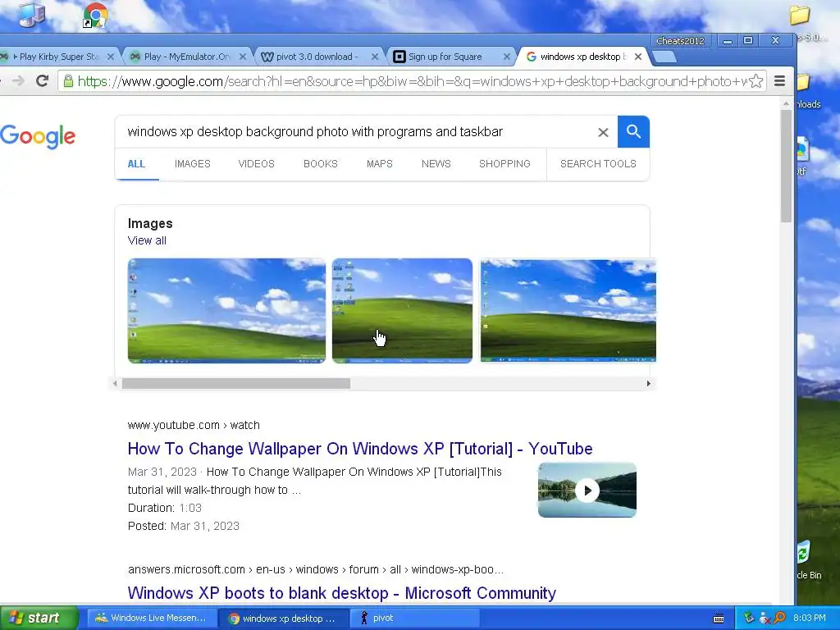Close the pivot 3.0 download tab
The width and height of the screenshot is (840, 630).
click(x=374, y=57)
